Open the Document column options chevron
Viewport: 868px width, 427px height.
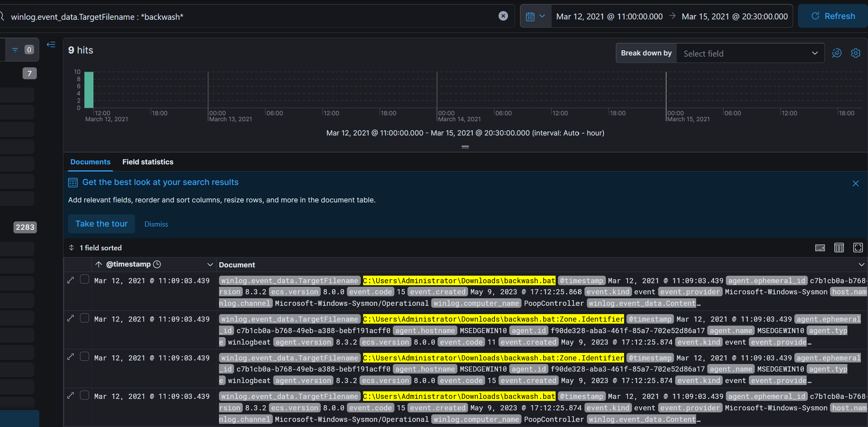pyautogui.click(x=861, y=265)
